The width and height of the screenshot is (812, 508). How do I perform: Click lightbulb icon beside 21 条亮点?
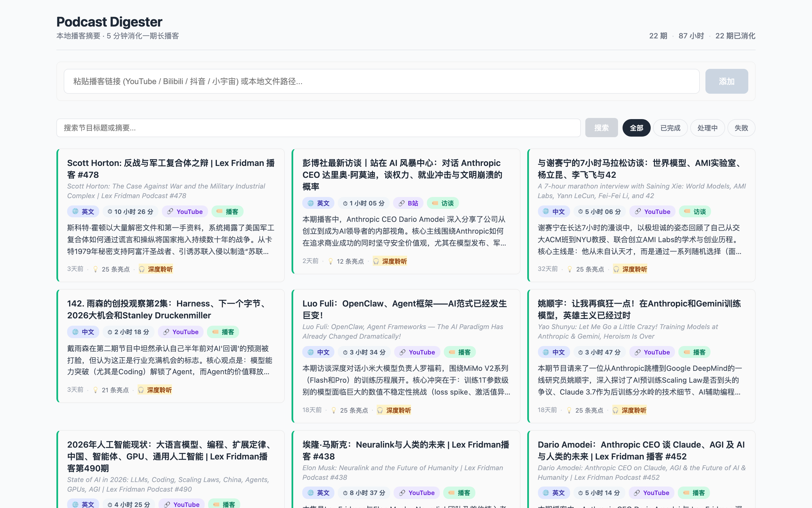(96, 390)
